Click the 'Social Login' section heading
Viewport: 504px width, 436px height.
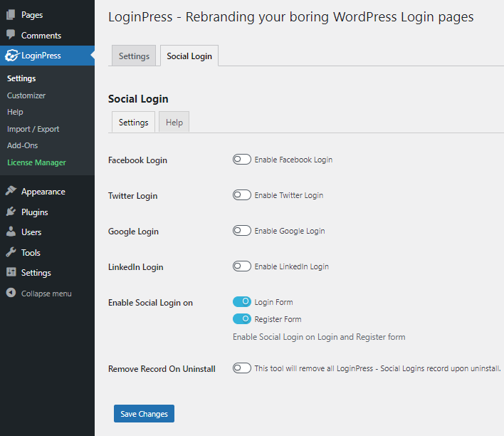click(x=138, y=99)
